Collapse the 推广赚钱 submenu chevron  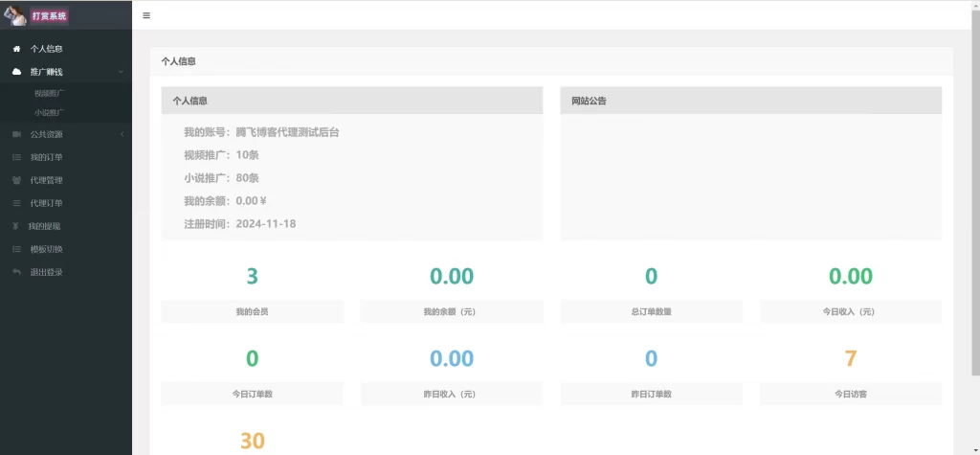click(121, 72)
